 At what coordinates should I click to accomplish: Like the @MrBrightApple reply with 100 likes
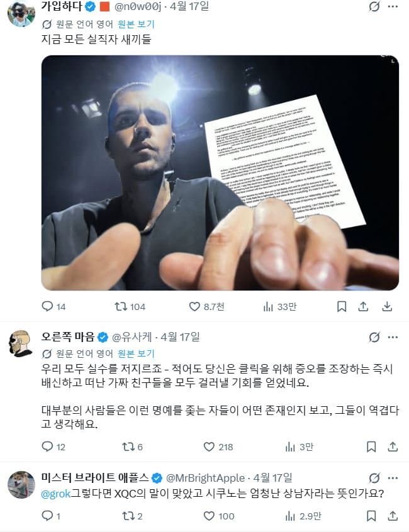click(209, 516)
